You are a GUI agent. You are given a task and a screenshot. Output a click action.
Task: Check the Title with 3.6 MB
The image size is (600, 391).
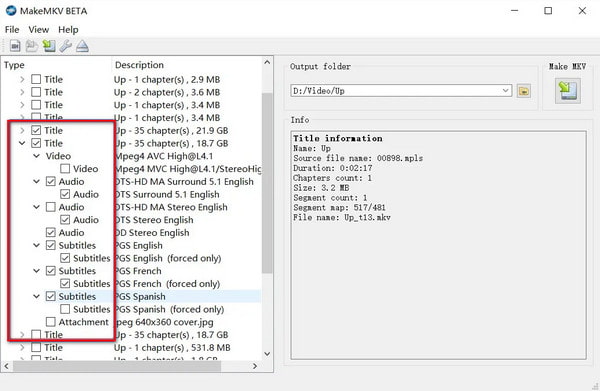(36, 92)
